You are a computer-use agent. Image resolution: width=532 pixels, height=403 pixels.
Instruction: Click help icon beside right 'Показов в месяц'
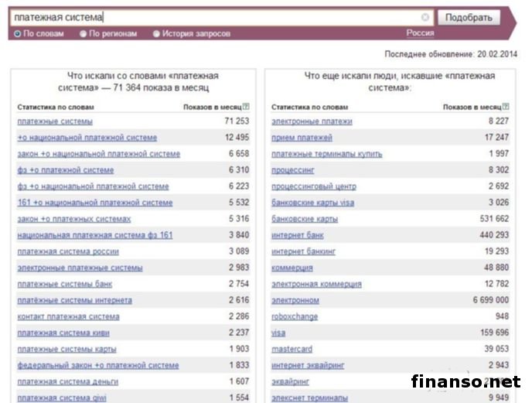[506, 107]
